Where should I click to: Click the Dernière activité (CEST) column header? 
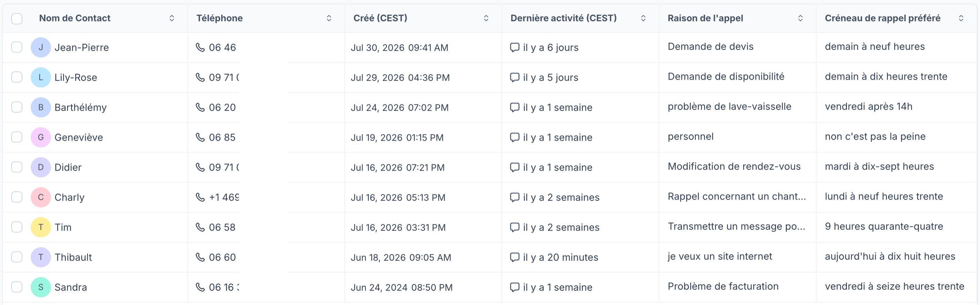563,18
